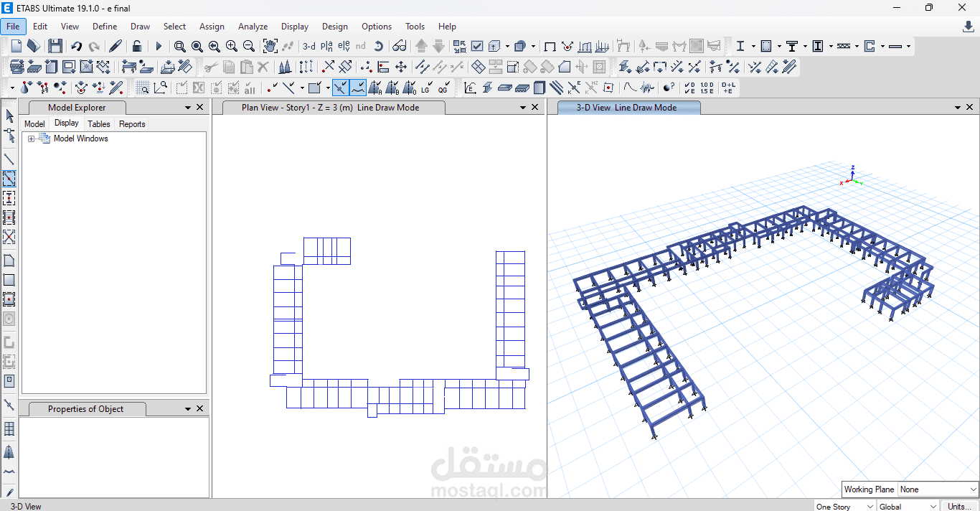Open Plan View window dropdown arrow
Viewport: 980px width, 511px height.
click(x=523, y=107)
